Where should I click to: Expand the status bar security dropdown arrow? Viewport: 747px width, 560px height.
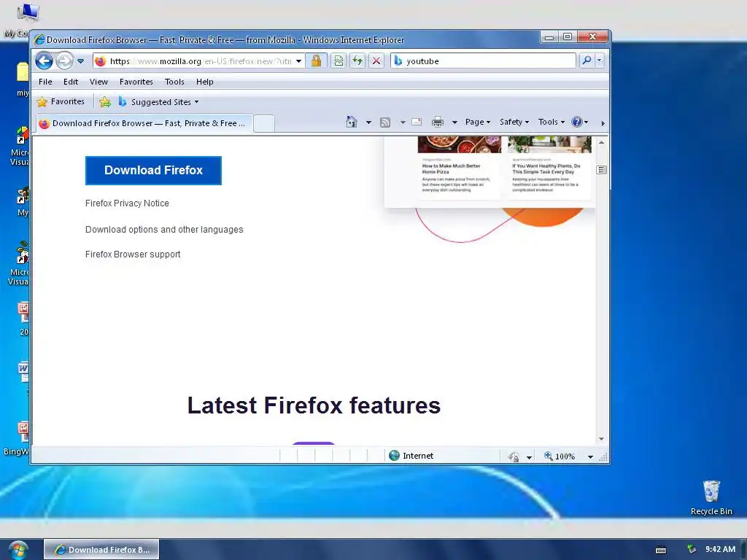click(x=529, y=457)
